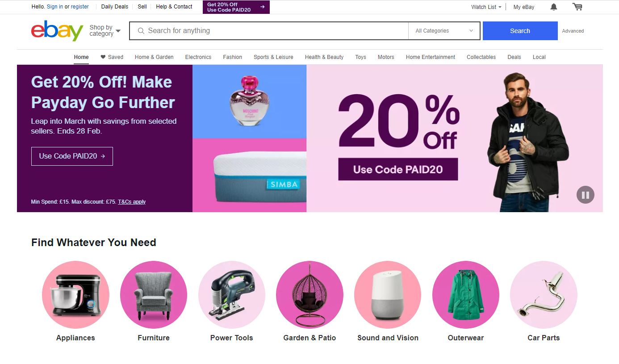Open the shopping cart icon

(577, 7)
